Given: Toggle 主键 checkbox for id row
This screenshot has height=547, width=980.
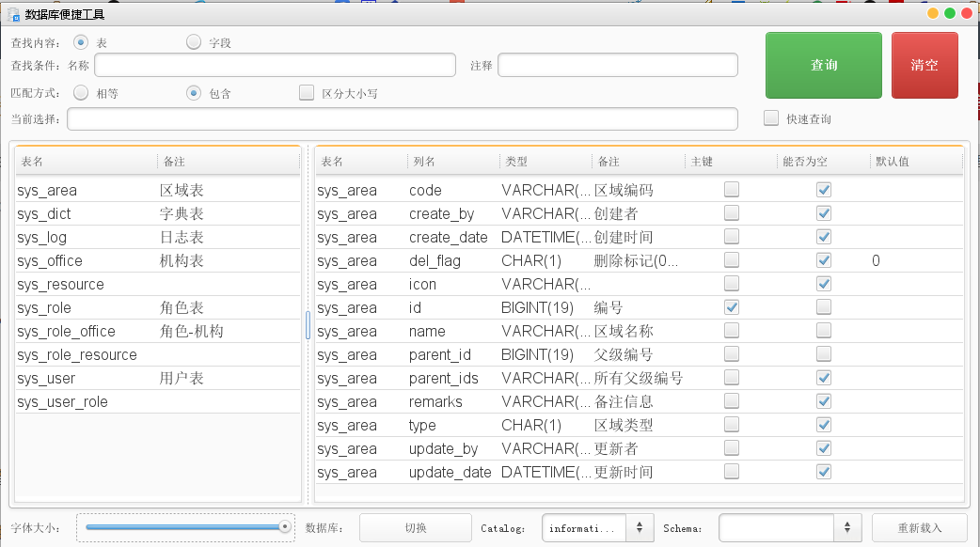Looking at the screenshot, I should (732, 307).
